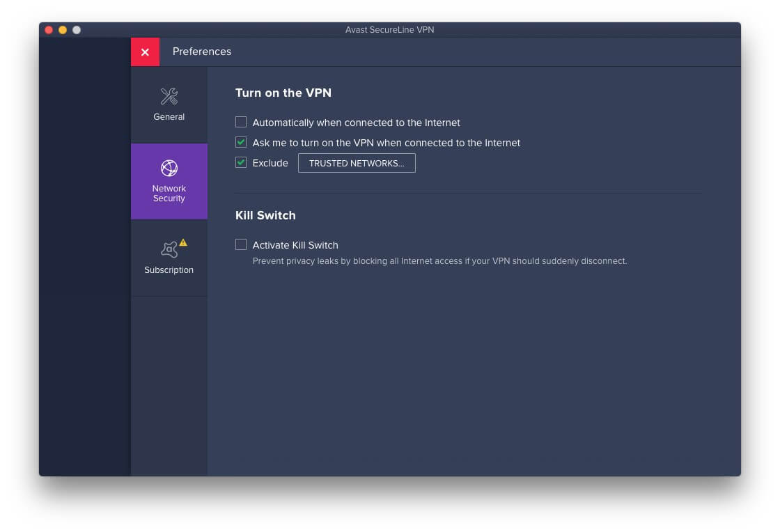Click Automatically when connected to the Internet label
Viewport: 780px width, 532px height.
(356, 123)
